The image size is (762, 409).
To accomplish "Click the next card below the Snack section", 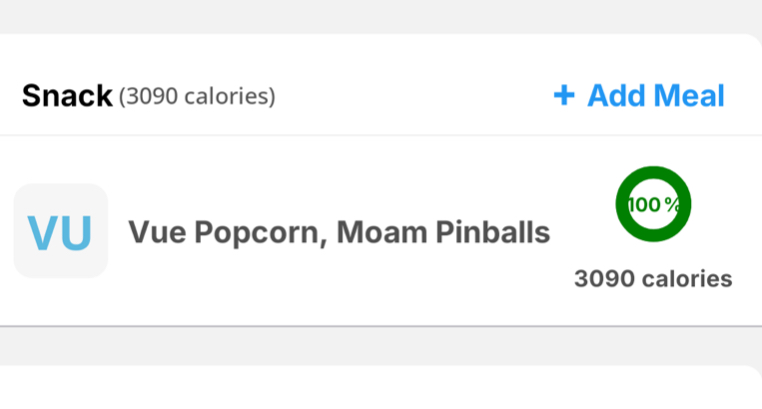I will point(380,390).
